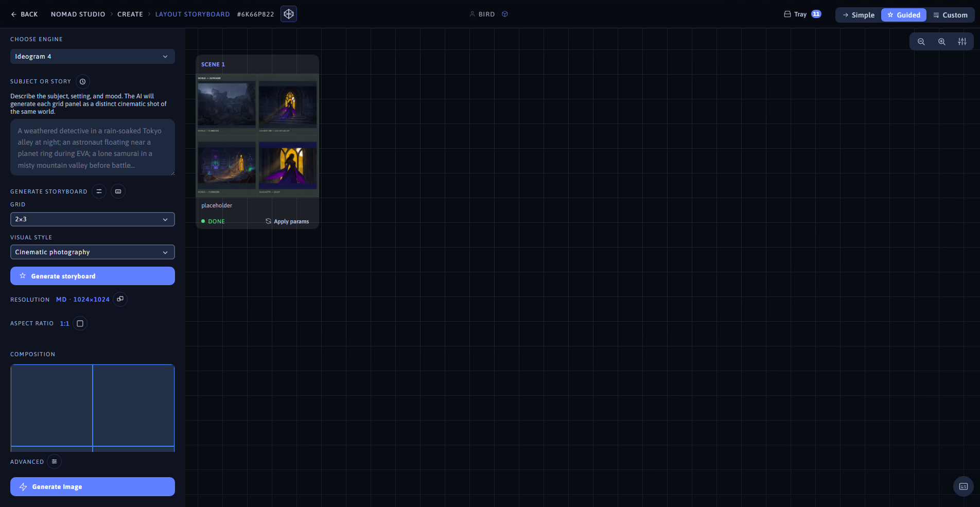Click the Generate storyboard button

[x=93, y=276]
